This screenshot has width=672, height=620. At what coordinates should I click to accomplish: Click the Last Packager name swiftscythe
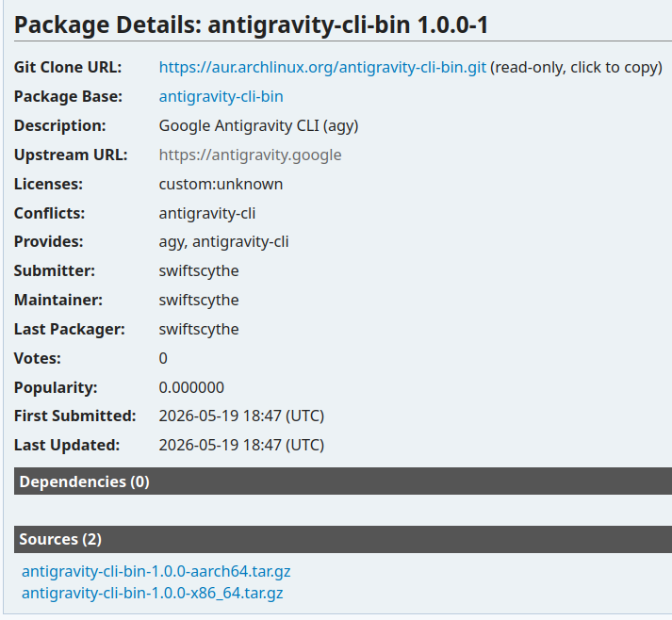pos(199,329)
